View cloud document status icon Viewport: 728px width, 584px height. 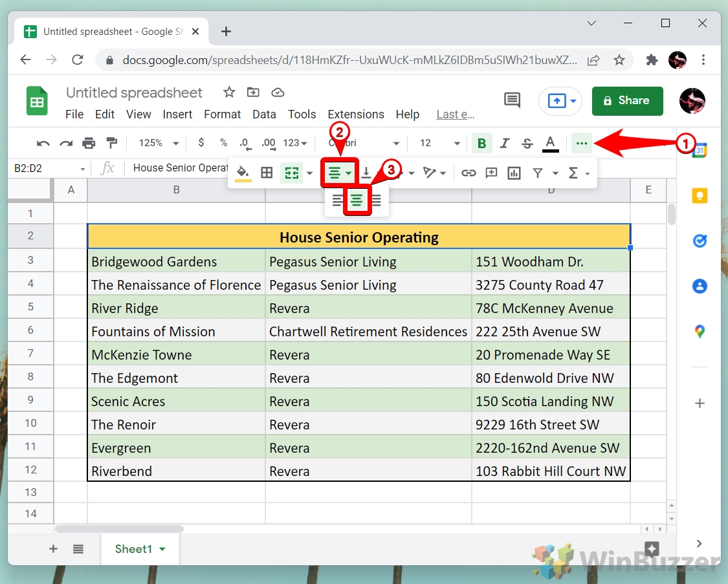click(278, 92)
